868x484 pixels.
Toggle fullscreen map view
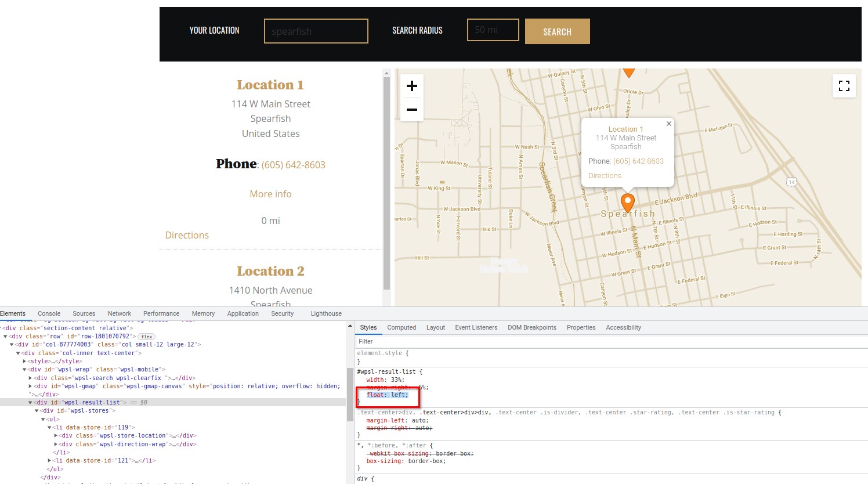(x=844, y=86)
